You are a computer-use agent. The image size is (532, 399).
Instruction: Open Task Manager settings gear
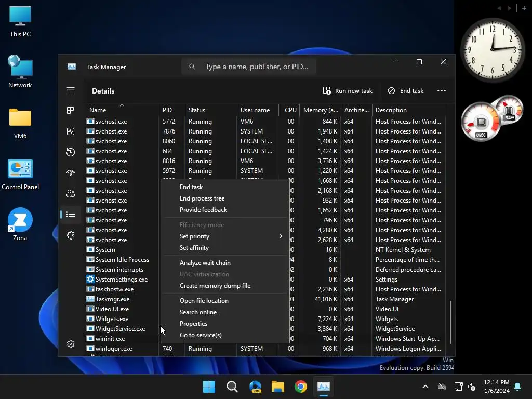tap(71, 344)
